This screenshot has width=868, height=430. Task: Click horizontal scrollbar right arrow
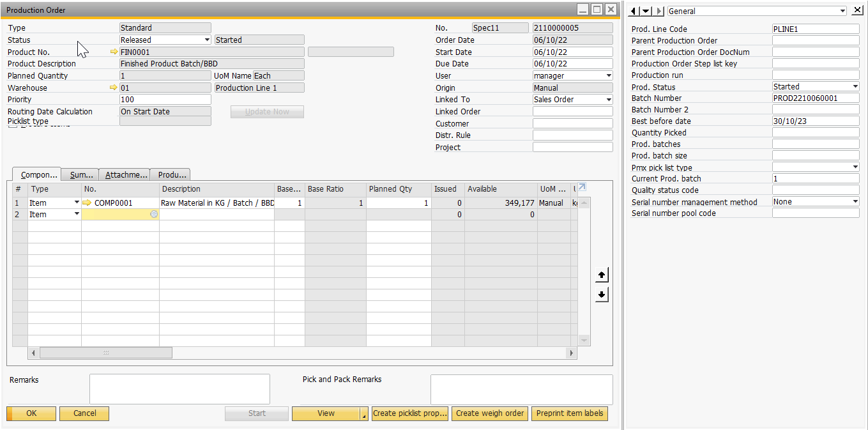point(572,353)
